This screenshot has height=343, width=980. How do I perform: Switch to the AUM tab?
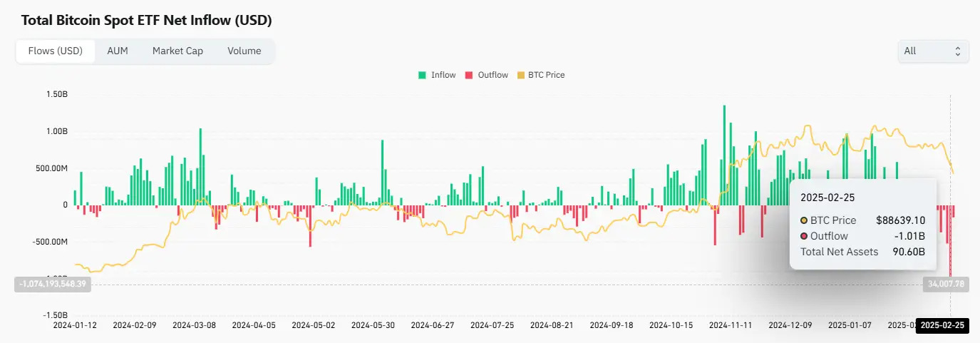tap(118, 51)
